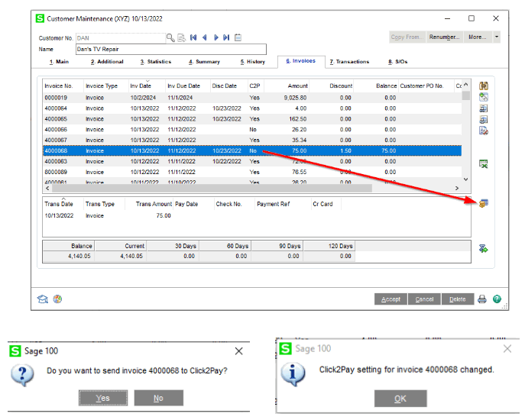This screenshot has width=525, height=420.
Task: Click invoice grid vertical scrollbar thumb
Action: coord(465,95)
